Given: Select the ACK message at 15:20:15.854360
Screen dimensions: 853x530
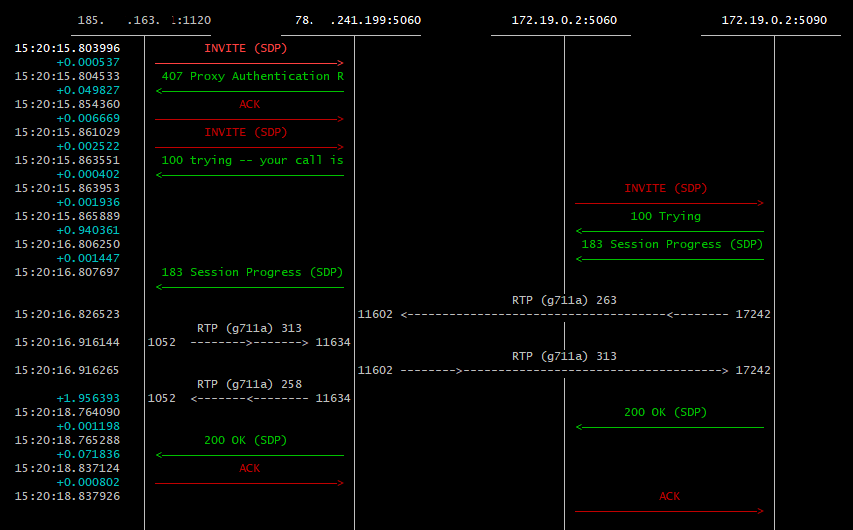Looking at the screenshot, I should tap(249, 104).
